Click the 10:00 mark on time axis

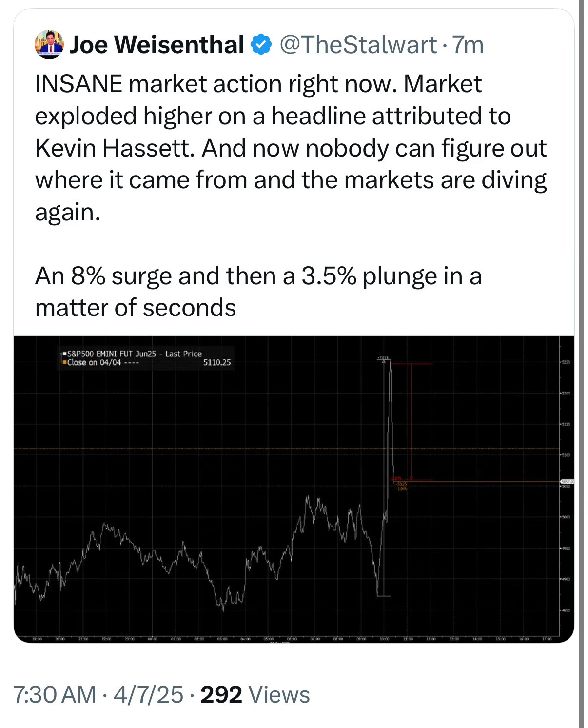(384, 639)
